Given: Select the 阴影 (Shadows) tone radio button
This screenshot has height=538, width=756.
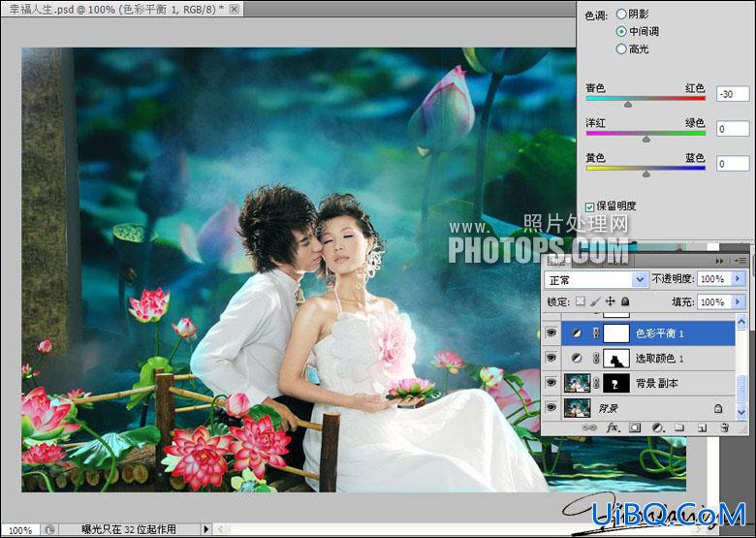Looking at the screenshot, I should click(621, 15).
